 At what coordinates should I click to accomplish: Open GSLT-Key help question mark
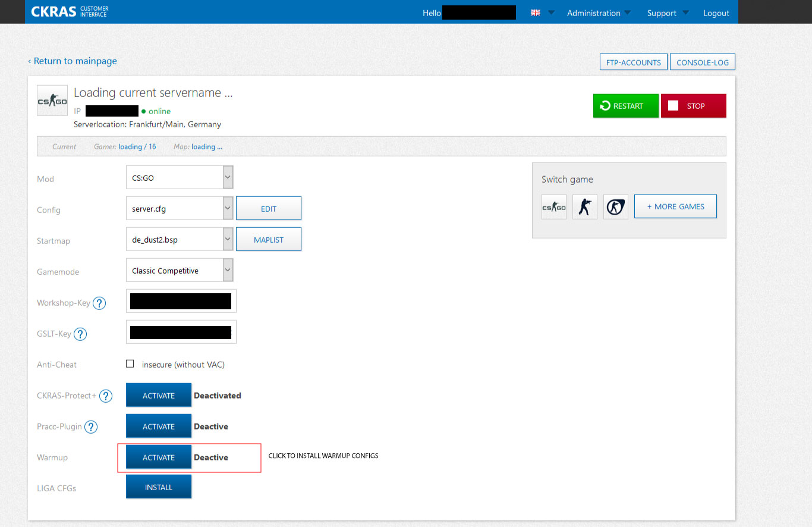coord(80,334)
